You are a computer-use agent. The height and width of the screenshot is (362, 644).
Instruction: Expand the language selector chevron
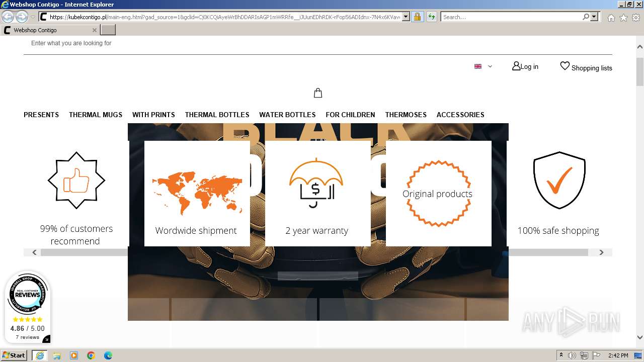click(490, 66)
